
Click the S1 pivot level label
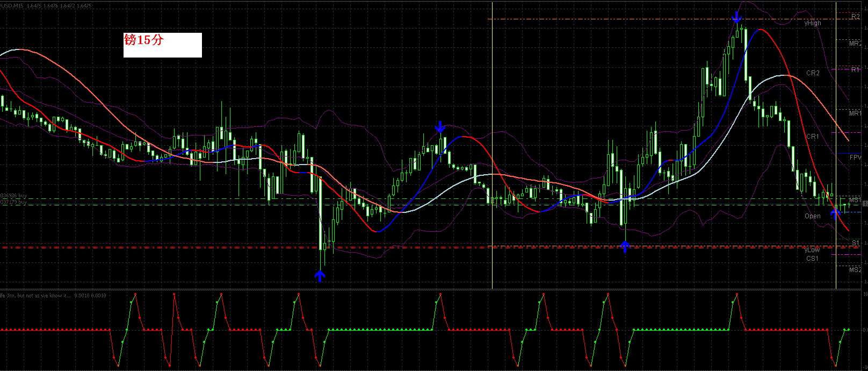pos(855,244)
